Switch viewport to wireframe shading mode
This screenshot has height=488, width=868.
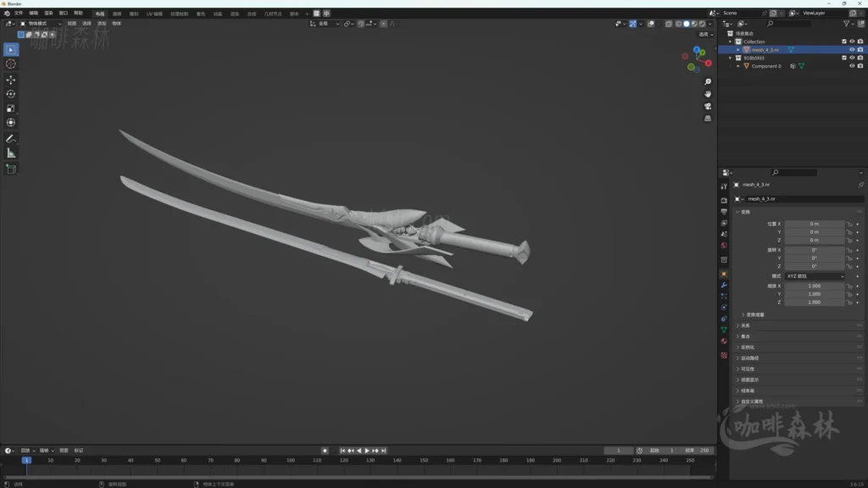pyautogui.click(x=678, y=24)
